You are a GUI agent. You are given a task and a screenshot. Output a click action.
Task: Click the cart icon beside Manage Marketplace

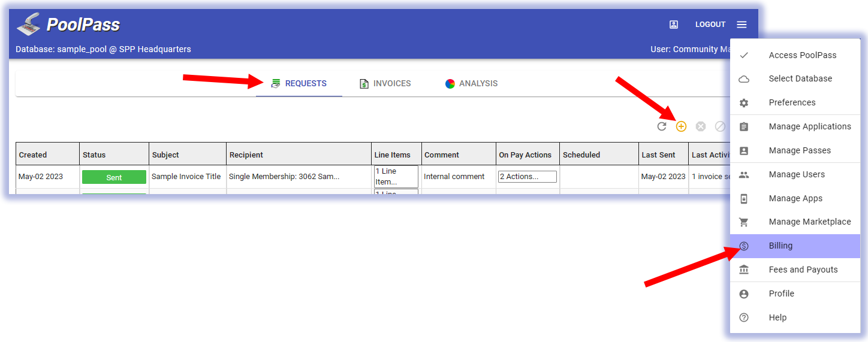744,222
